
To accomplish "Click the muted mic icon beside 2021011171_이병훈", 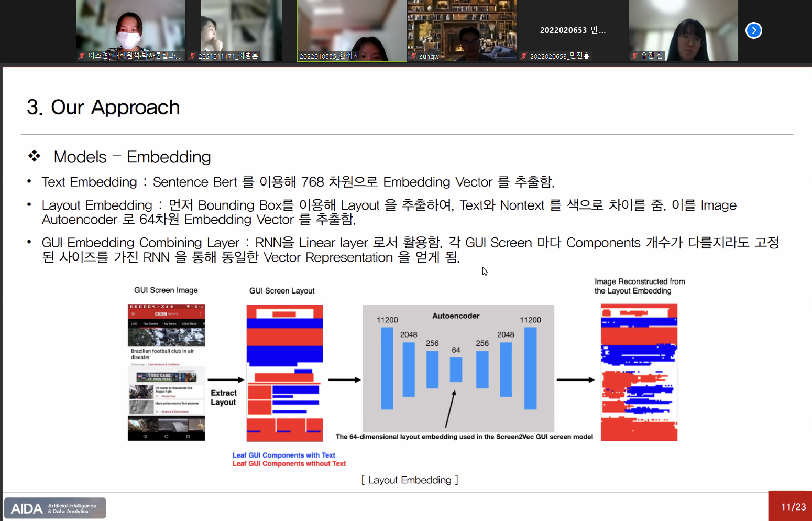I will tap(193, 56).
